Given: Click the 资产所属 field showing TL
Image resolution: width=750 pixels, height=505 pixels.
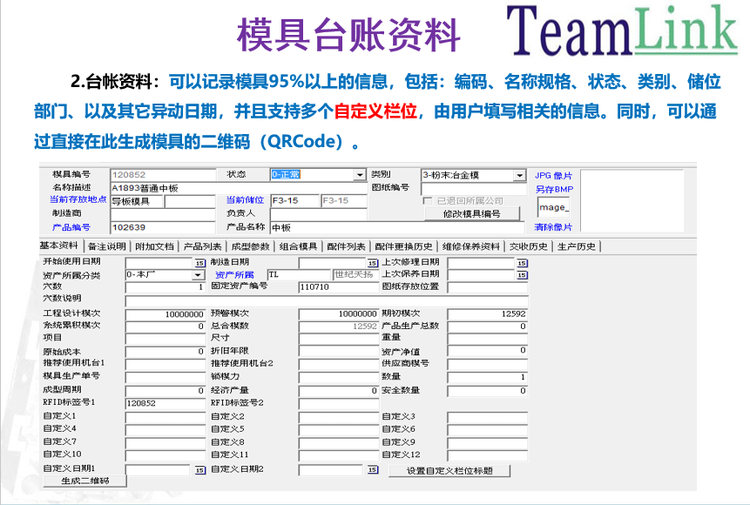Looking at the screenshot, I should tap(299, 274).
